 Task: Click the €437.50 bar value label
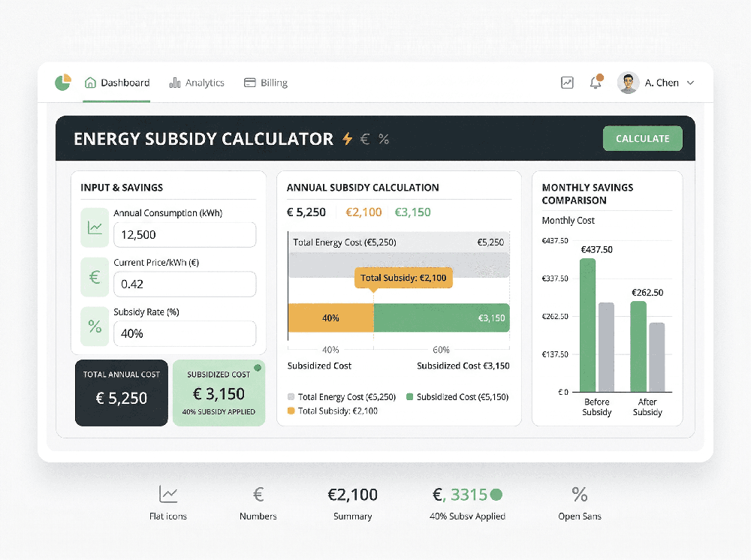597,249
